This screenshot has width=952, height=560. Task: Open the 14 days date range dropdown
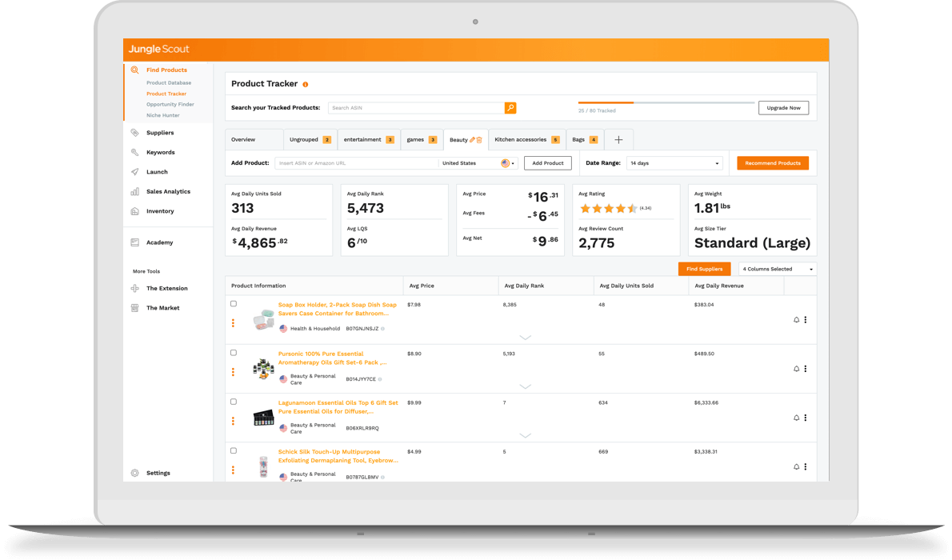(674, 163)
